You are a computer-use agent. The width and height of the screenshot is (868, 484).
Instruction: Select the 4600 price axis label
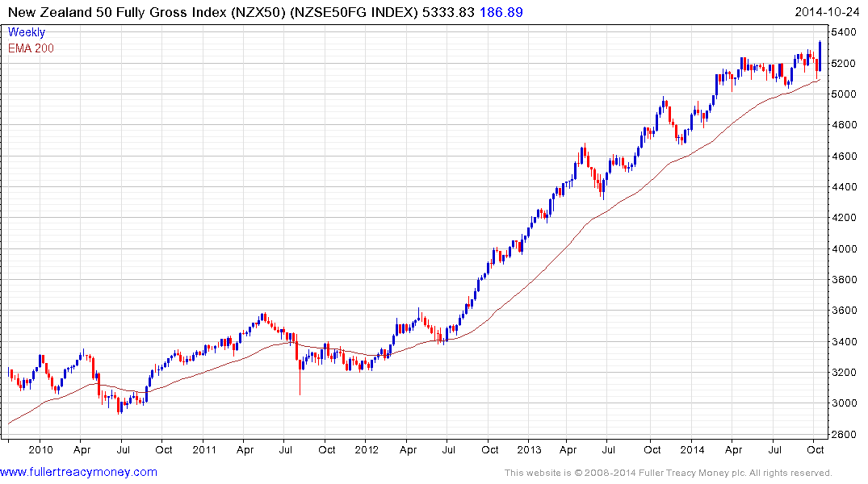[x=845, y=156]
